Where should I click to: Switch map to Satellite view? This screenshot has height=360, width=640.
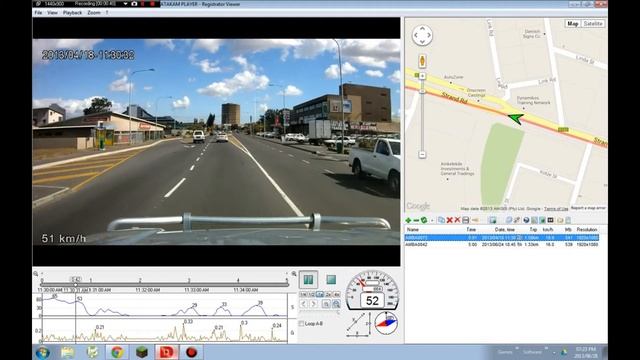(x=593, y=24)
